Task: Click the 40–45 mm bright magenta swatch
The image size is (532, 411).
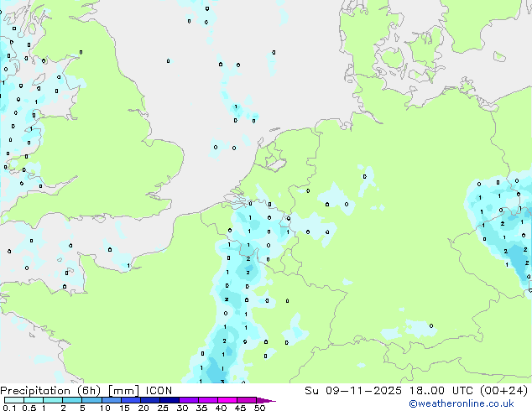Action: coord(227,400)
